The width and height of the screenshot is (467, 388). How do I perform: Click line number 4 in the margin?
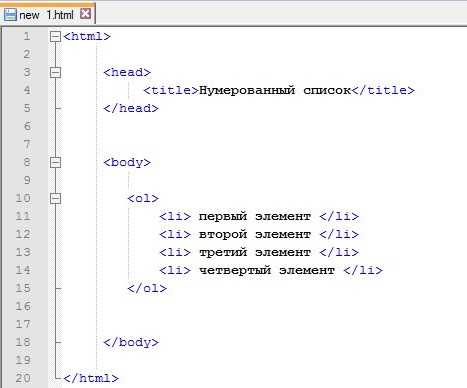[27, 90]
